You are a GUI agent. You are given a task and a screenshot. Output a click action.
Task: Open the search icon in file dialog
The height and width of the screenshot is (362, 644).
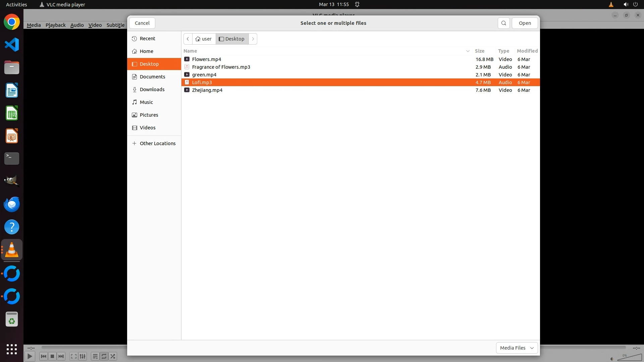coord(503,23)
